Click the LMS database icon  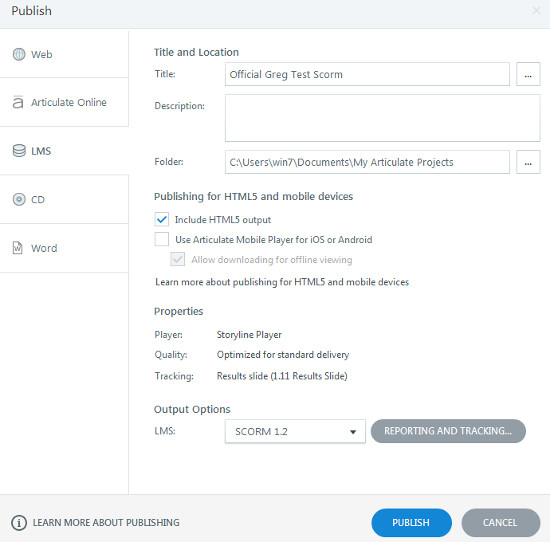19,151
